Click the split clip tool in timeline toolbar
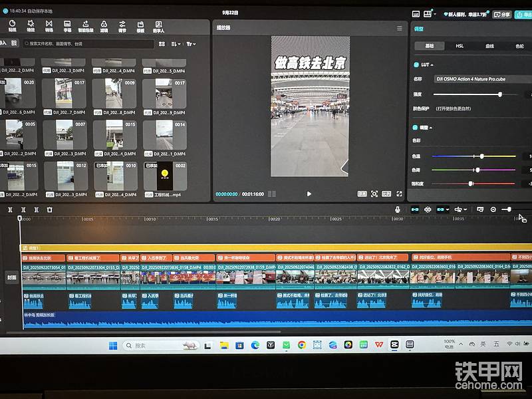Image resolution: width=532 pixels, height=399 pixels. pyautogui.click(x=10, y=210)
